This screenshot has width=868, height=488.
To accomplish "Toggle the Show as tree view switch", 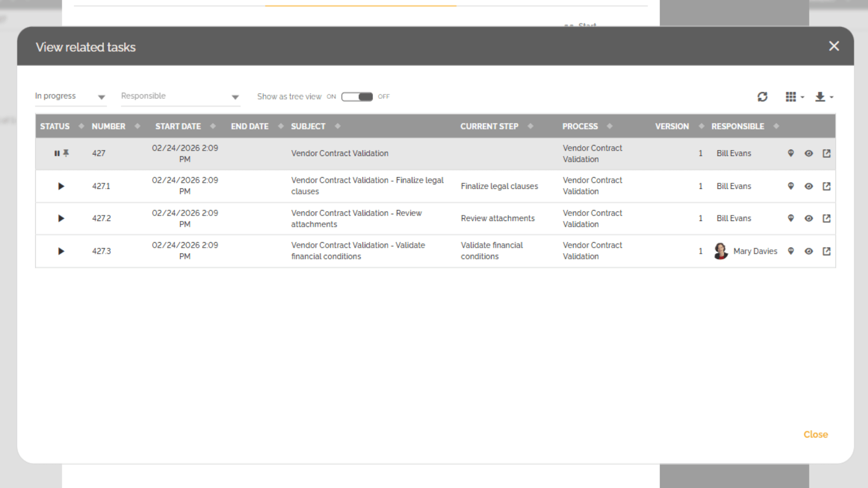I will pyautogui.click(x=357, y=97).
